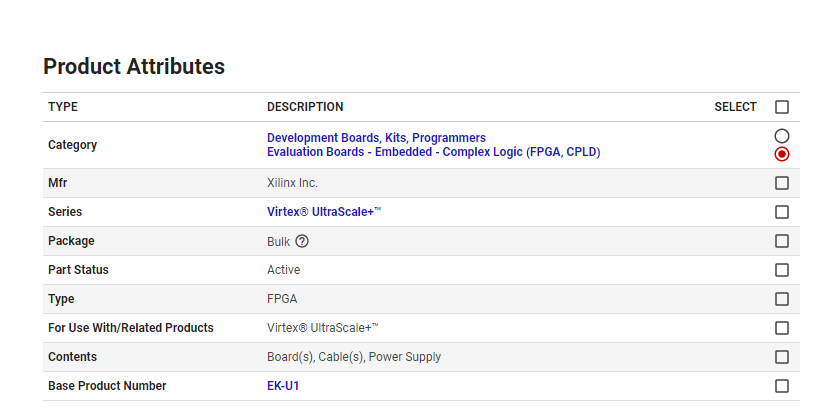Enable the Series row checkbox
This screenshot has width=830, height=411.
[x=782, y=212]
